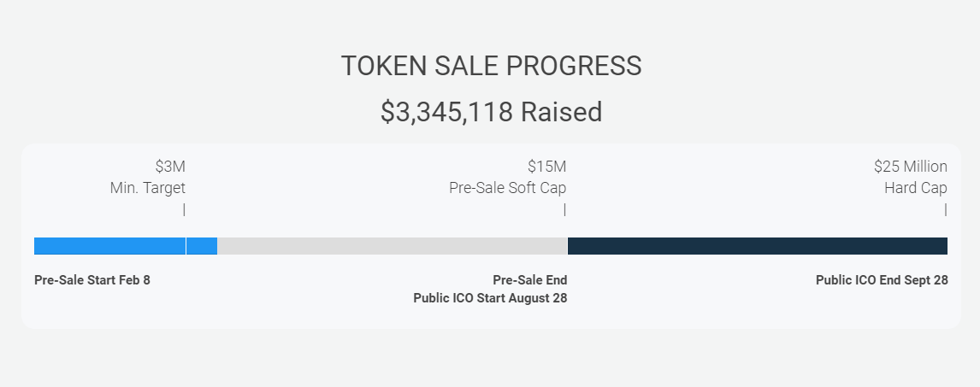The image size is (980, 387).
Task: Click the $3,345,118 Raised amount
Action: tap(491, 112)
